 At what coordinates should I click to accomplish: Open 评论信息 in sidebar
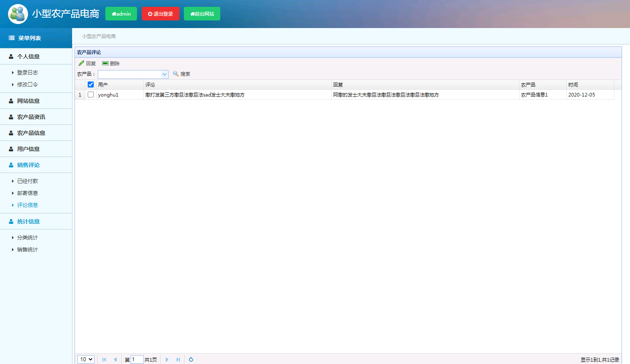point(27,205)
